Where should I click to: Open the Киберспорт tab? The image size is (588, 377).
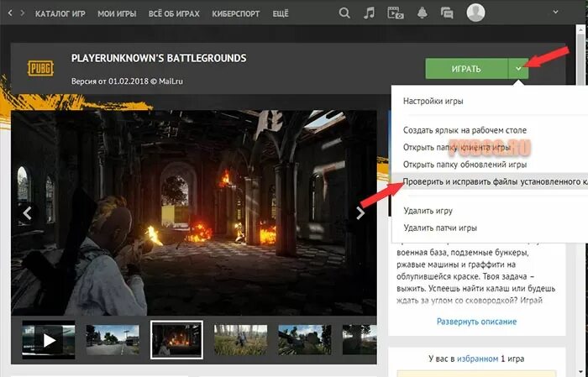(x=235, y=14)
